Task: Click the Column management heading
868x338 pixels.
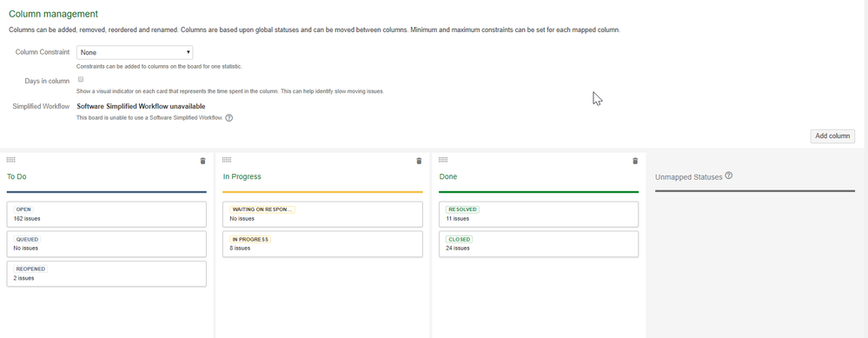Action: click(x=53, y=14)
